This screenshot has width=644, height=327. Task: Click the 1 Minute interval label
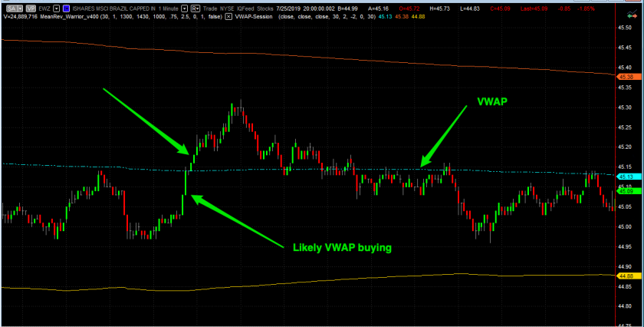[169, 8]
